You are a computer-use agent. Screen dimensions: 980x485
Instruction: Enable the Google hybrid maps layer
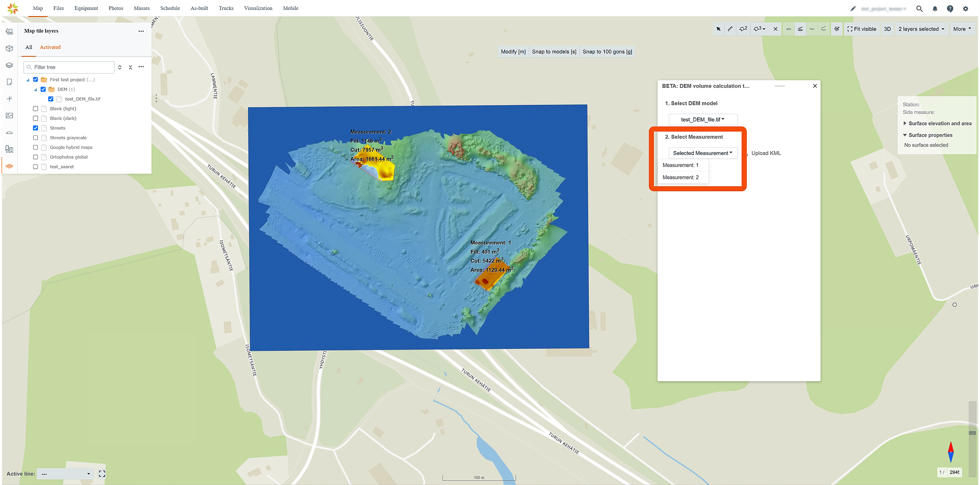[x=36, y=147]
